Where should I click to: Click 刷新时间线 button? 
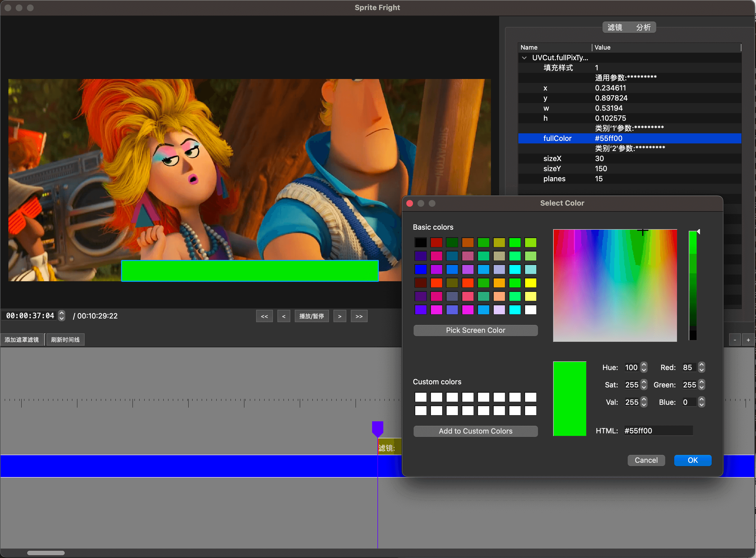point(65,340)
